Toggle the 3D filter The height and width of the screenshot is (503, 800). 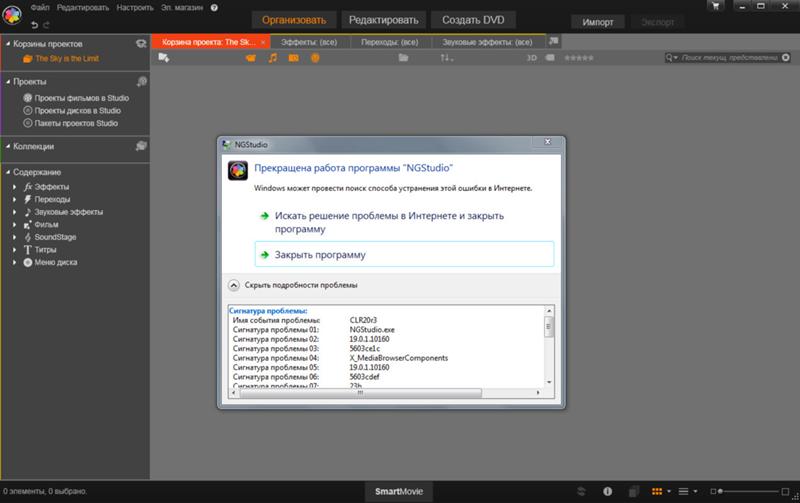532,58
